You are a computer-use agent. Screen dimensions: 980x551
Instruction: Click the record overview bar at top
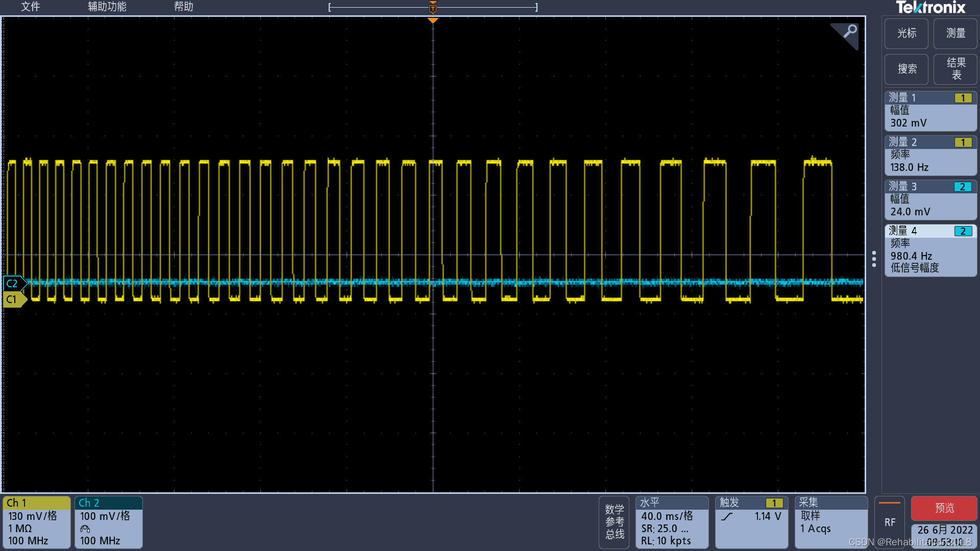click(x=433, y=7)
